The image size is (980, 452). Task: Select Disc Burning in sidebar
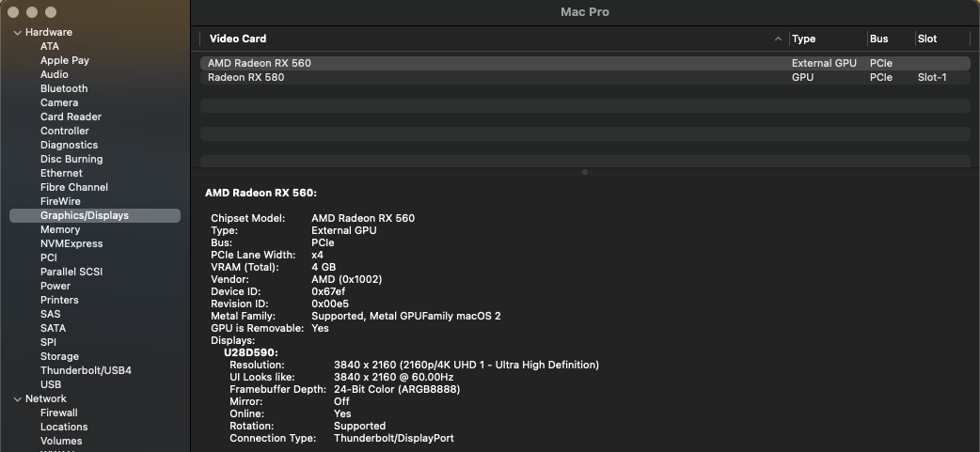coord(71,159)
